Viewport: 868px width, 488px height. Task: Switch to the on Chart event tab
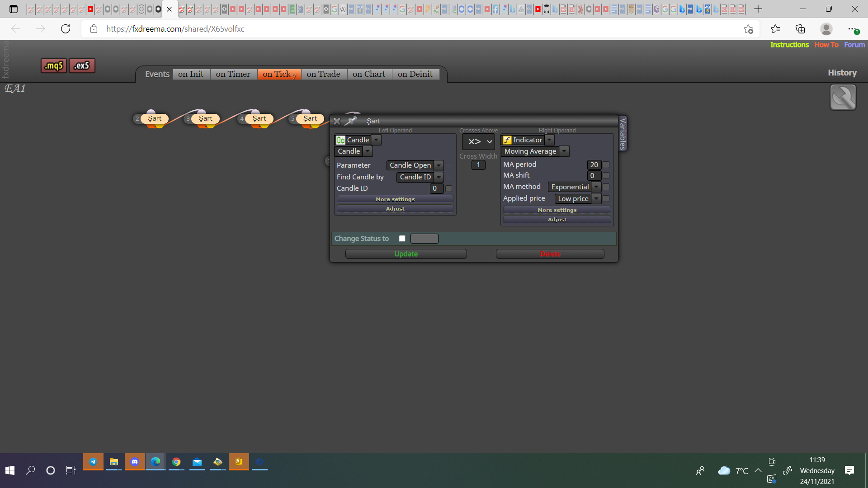[369, 74]
